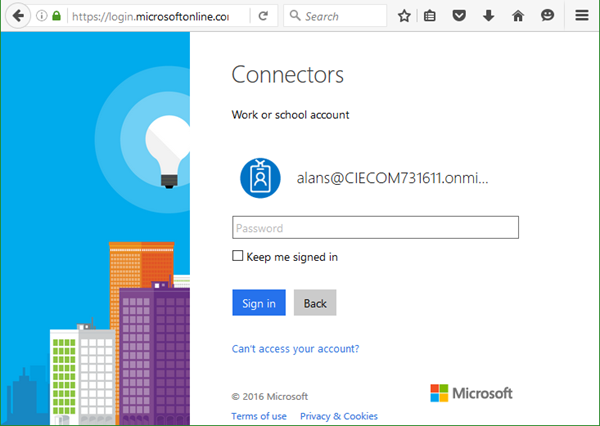
Task: Select the account badge picture
Action: click(260, 178)
